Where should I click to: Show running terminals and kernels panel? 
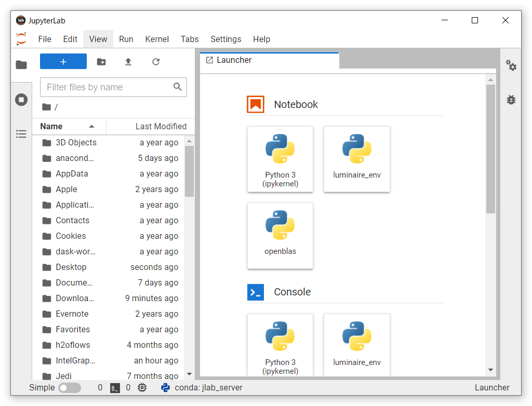point(21,99)
